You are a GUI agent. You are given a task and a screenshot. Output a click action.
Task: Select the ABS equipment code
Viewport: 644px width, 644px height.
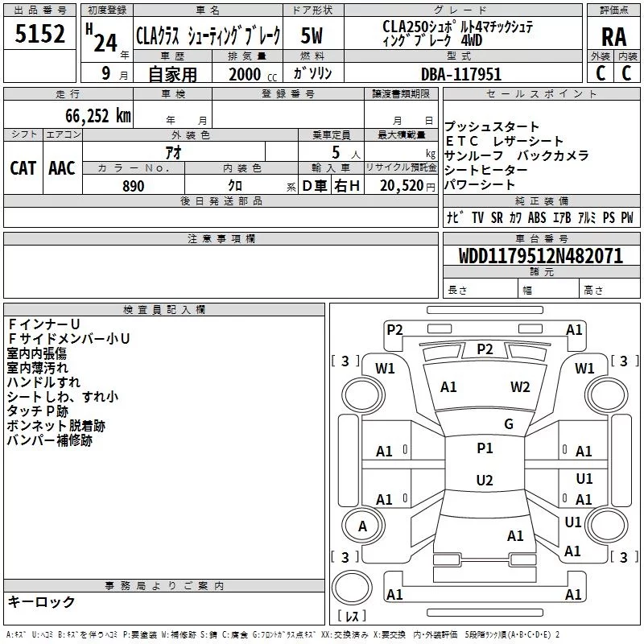tap(537, 217)
